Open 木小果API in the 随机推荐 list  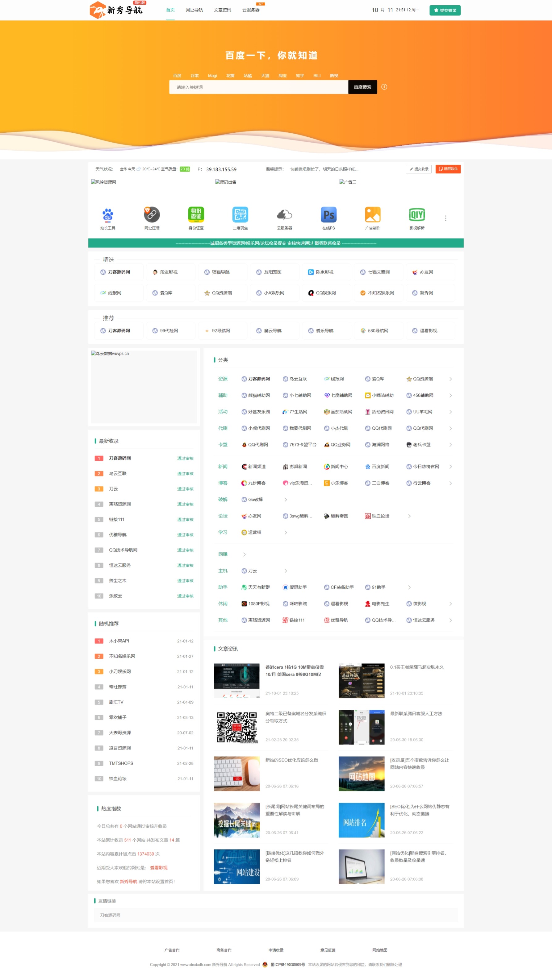point(119,641)
